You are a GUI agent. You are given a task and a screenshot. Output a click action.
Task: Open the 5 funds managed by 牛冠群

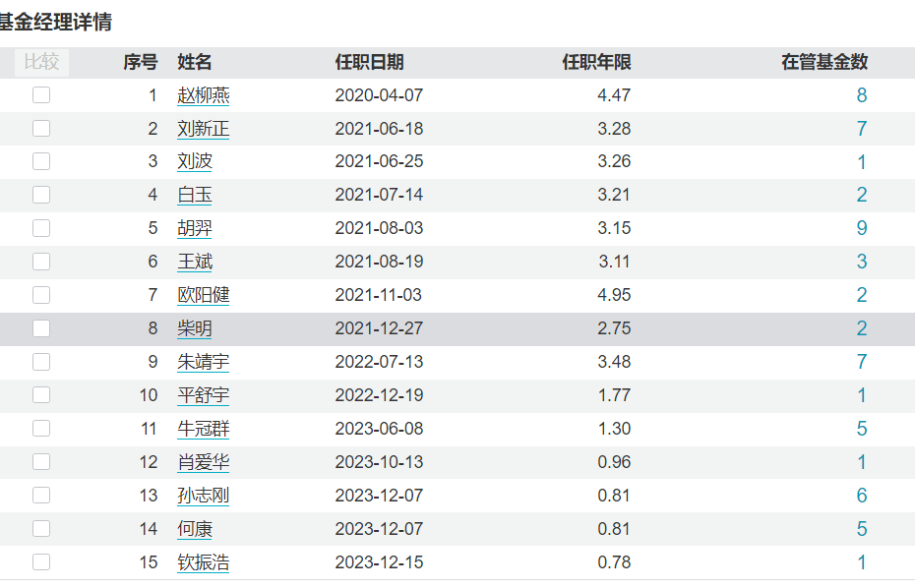tap(861, 429)
